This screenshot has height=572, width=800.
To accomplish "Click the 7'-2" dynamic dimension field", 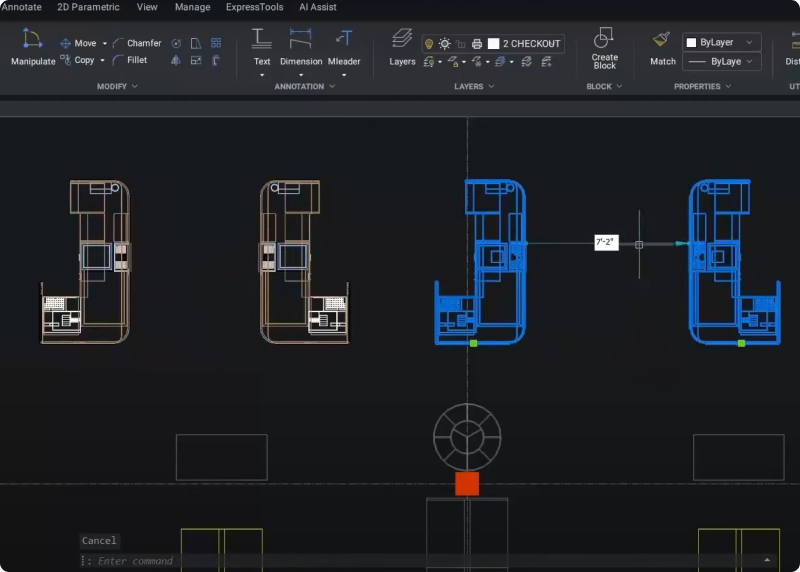I will pyautogui.click(x=606, y=242).
